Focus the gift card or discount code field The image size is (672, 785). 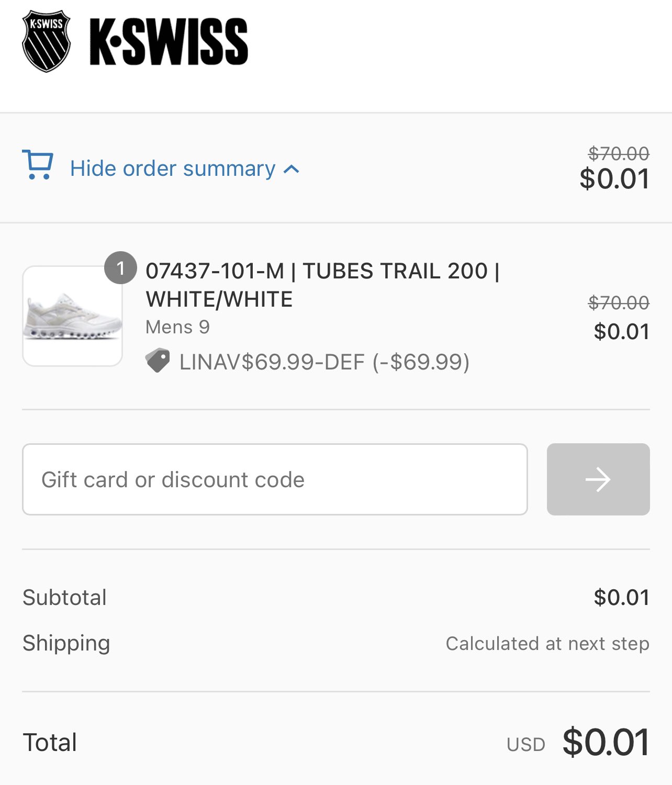[275, 479]
